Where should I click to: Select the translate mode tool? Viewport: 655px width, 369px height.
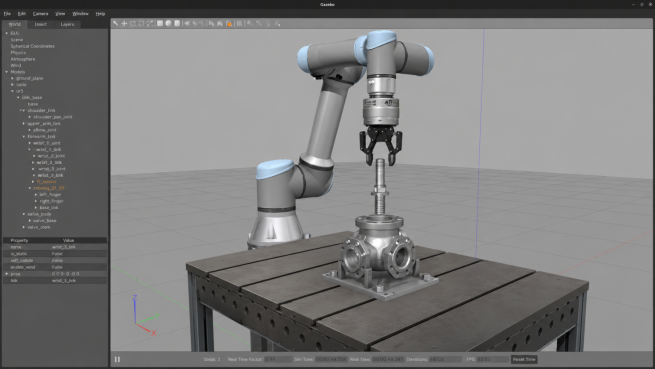click(124, 23)
